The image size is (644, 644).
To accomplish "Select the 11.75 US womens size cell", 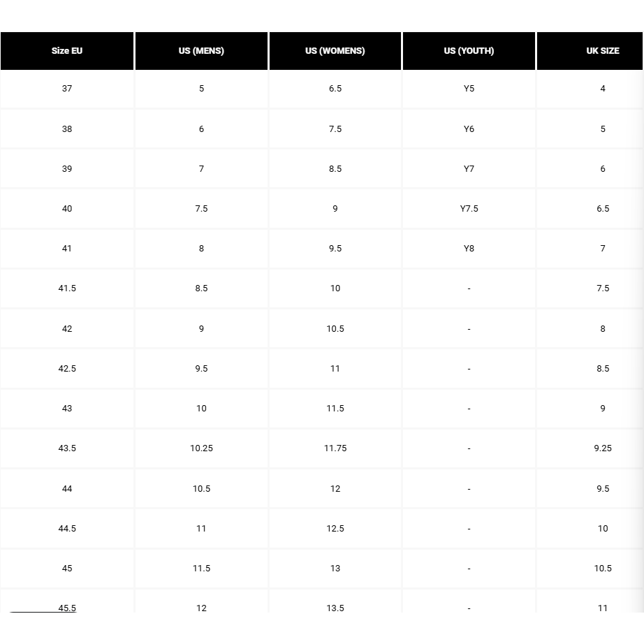I will [x=335, y=448].
